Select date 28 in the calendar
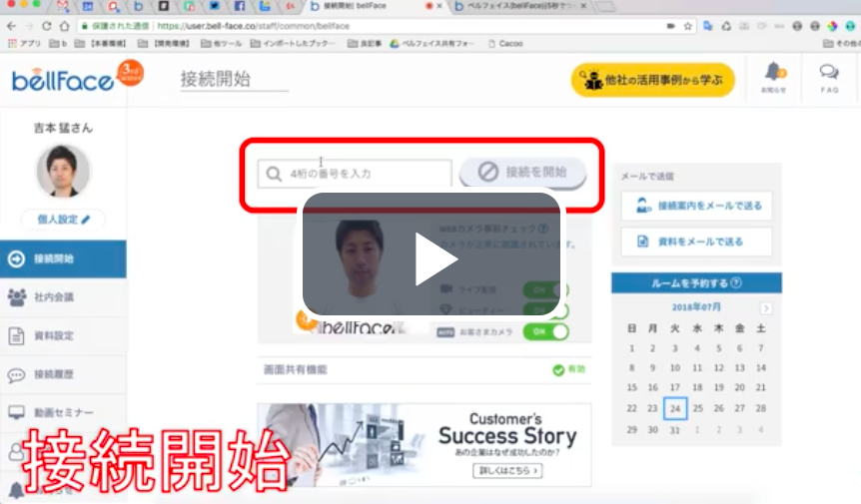 (x=760, y=408)
